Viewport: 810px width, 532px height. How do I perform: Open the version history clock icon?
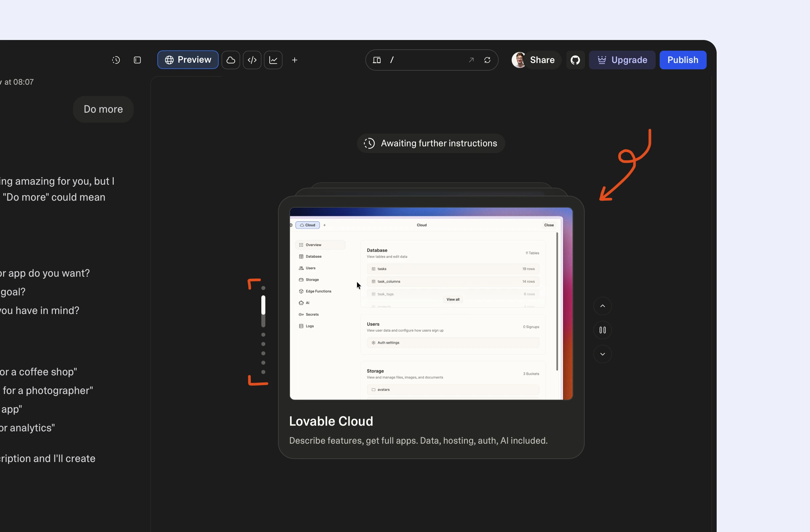(x=116, y=60)
